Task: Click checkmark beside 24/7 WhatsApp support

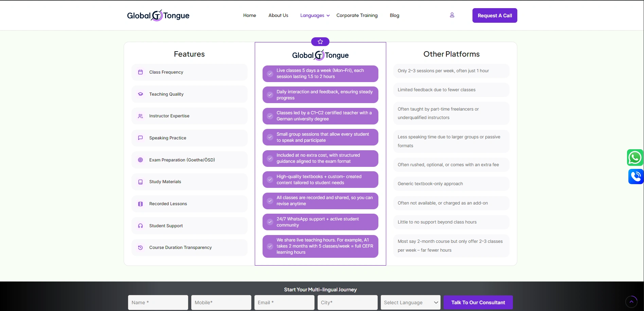Action: click(x=270, y=222)
